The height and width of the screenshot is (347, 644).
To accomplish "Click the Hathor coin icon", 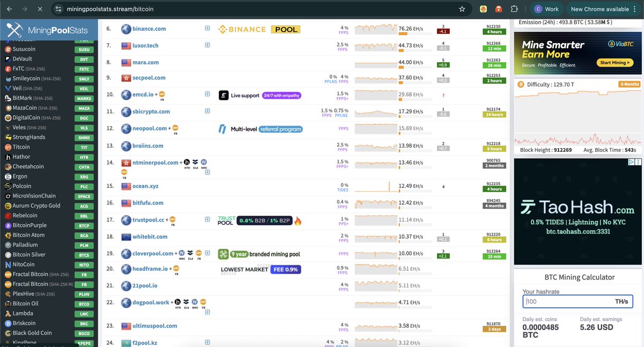I will (x=8, y=157).
